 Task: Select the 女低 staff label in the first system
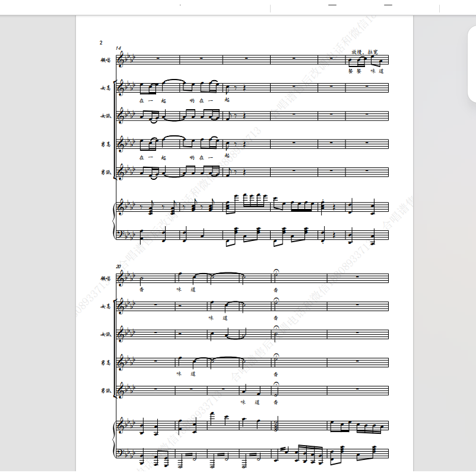[105, 116]
